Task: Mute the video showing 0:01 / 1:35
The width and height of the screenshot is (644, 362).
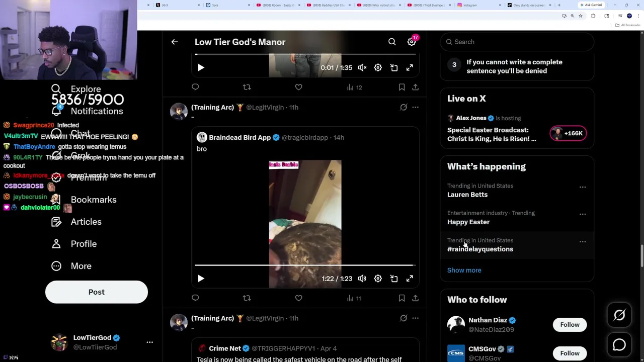Action: click(x=362, y=67)
